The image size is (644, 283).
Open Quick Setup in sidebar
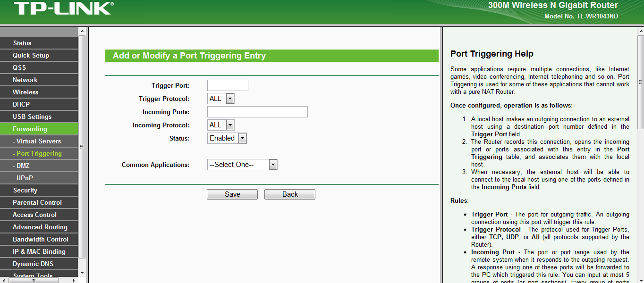[x=39, y=55]
